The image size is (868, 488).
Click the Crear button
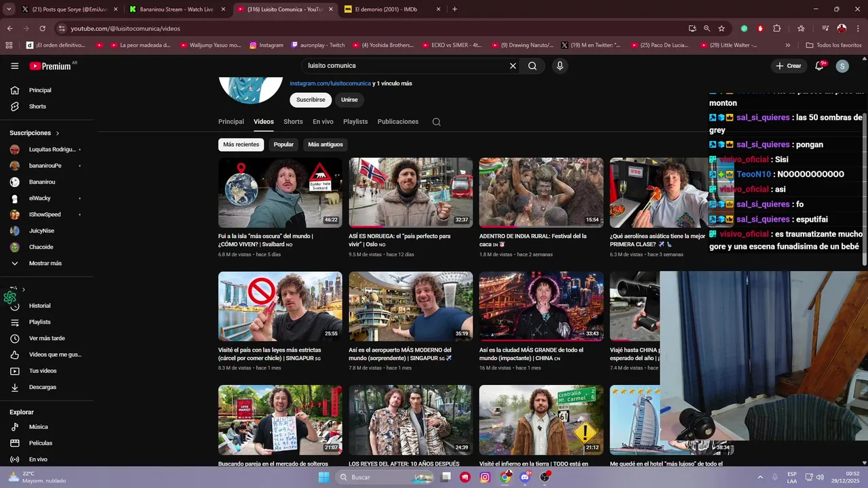(x=789, y=66)
